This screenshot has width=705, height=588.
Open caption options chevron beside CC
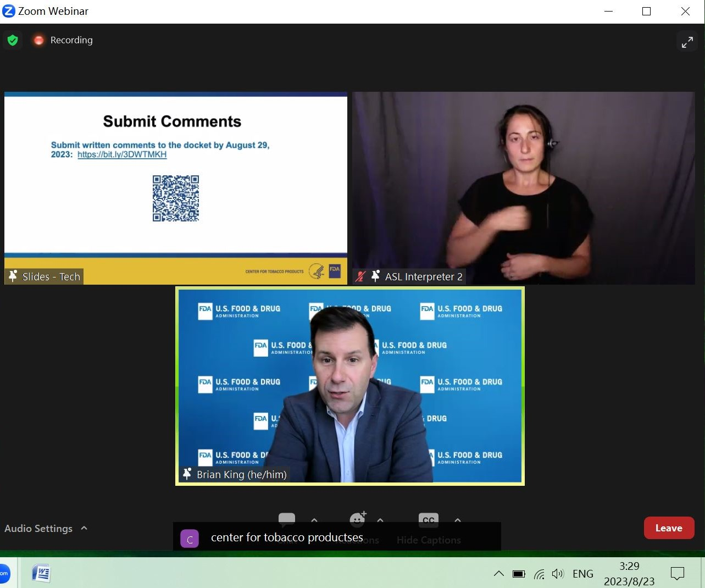(x=458, y=520)
